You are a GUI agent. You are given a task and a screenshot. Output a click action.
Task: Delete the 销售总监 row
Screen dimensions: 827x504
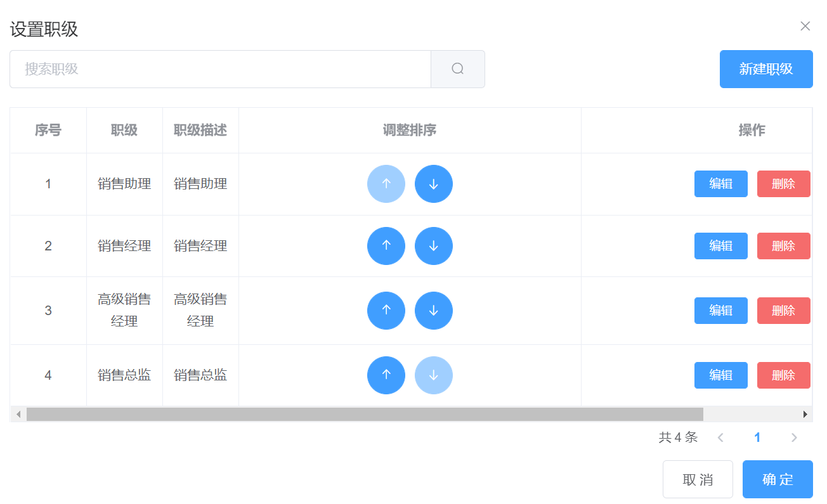point(783,375)
